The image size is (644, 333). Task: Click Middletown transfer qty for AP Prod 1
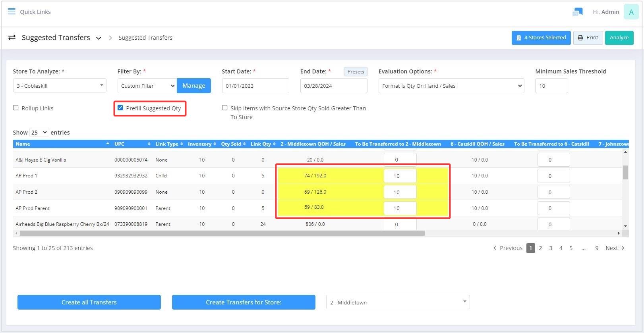tap(400, 176)
